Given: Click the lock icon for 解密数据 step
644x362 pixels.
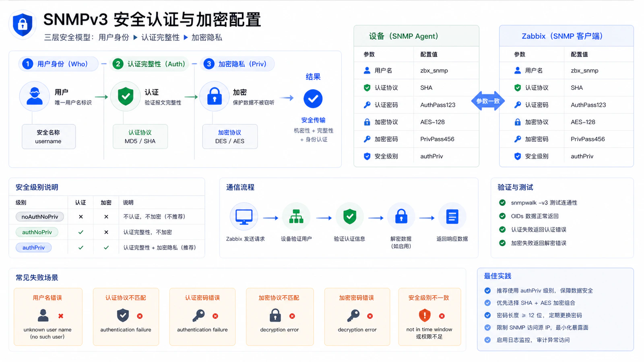Looking at the screenshot, I should [401, 216].
